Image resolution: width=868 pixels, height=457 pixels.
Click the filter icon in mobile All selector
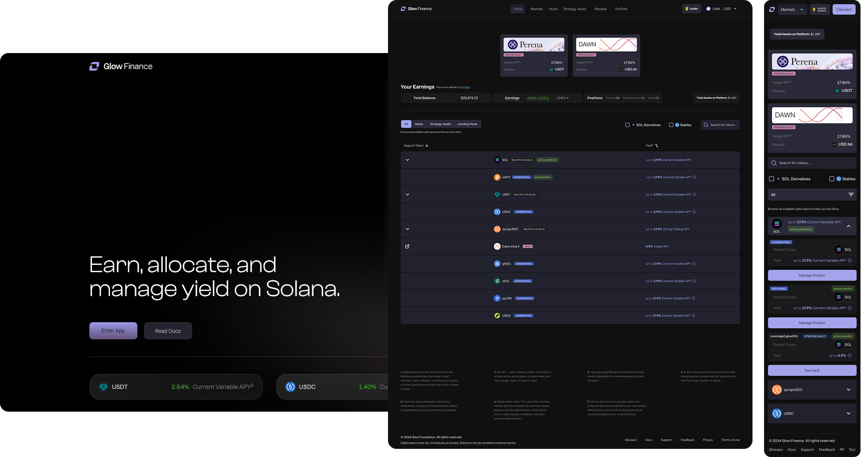[x=851, y=195]
